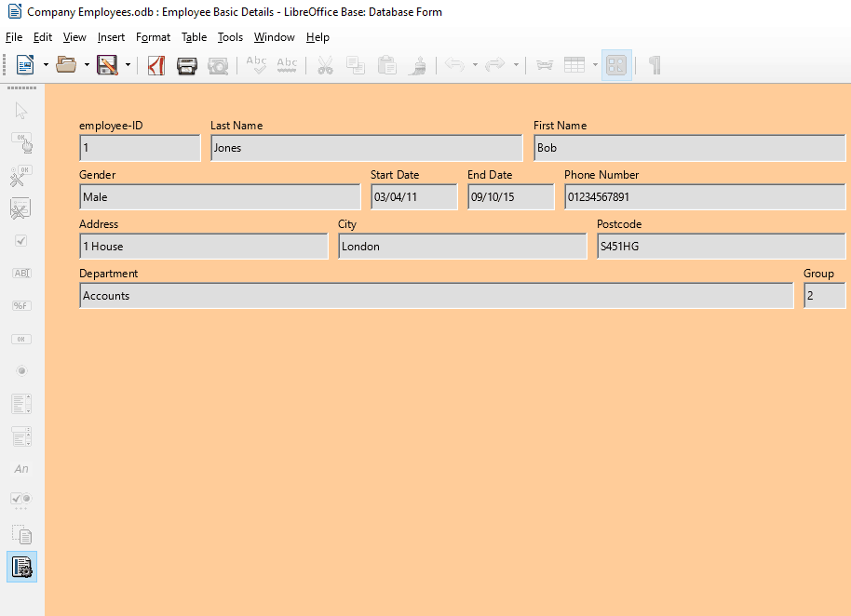Open the Undo dropdown arrow
This screenshot has width=851, height=616.
point(475,65)
